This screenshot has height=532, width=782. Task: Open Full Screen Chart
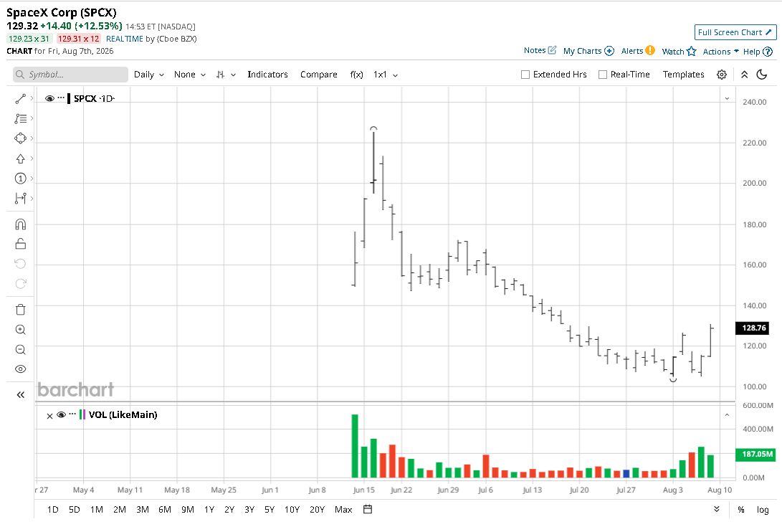[735, 32]
